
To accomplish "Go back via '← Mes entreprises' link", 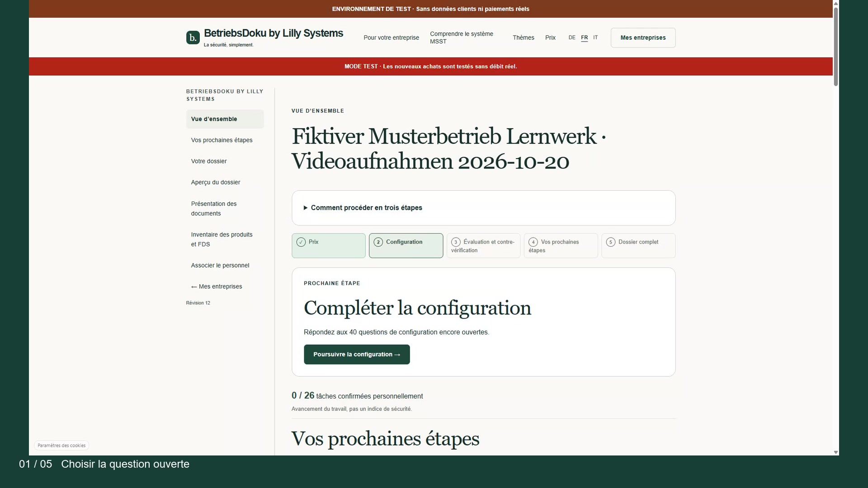I will (225, 286).
